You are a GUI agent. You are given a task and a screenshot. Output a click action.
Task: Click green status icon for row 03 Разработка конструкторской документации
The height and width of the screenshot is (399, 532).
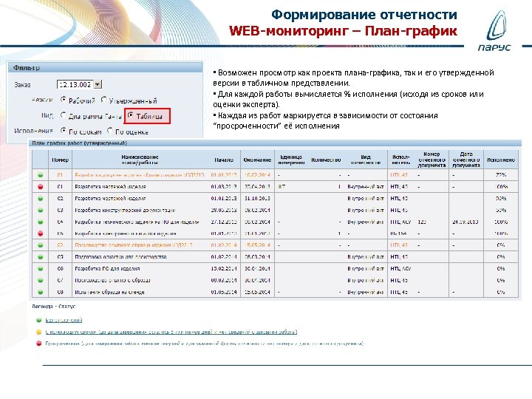point(41,210)
